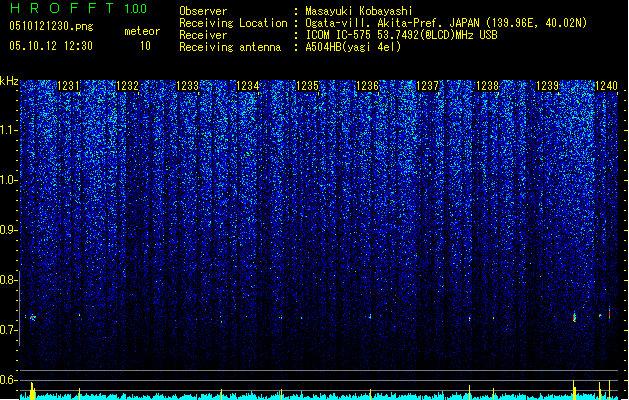Select the Ogata-vill. Akita-Pref. JAPAN location text

tap(446, 23)
